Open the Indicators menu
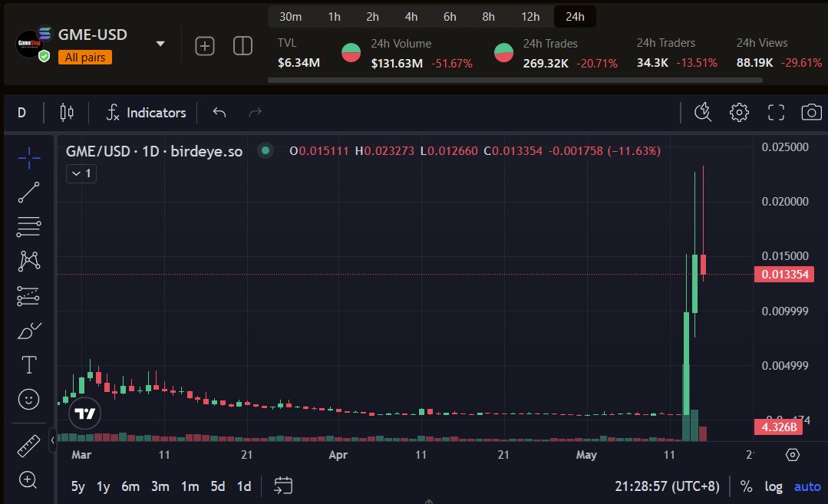828x504 pixels. click(147, 113)
